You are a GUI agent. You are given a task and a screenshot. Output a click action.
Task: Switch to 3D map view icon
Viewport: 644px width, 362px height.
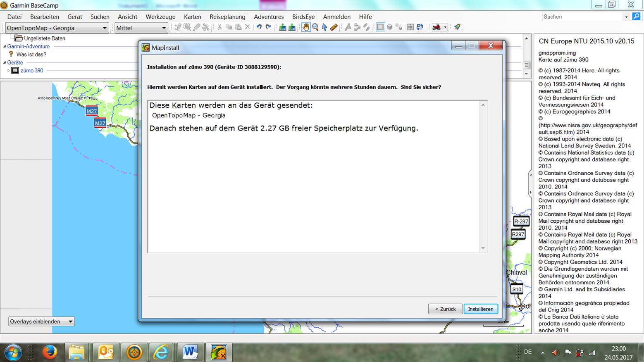tap(389, 27)
